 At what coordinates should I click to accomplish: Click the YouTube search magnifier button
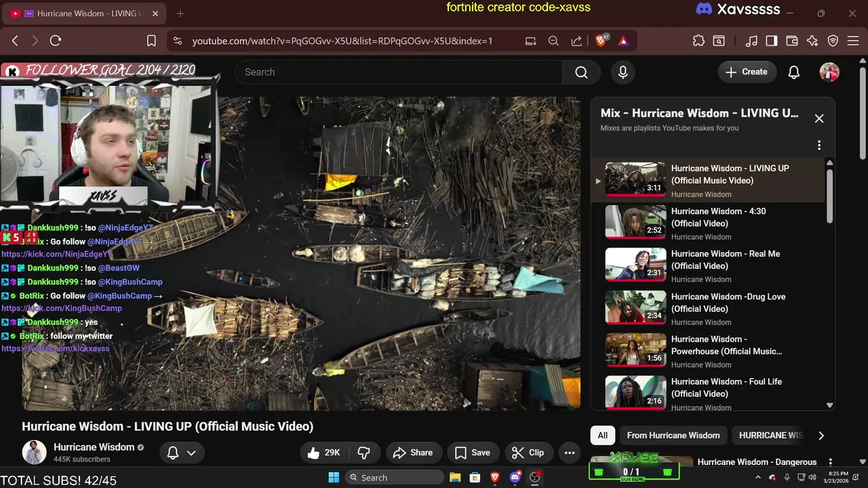click(x=581, y=72)
